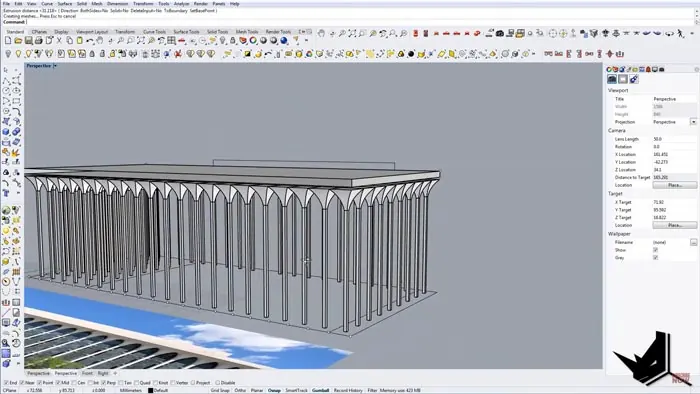Expand the second toolbar overflow arrow
The image size is (700, 394).
click(x=534, y=54)
